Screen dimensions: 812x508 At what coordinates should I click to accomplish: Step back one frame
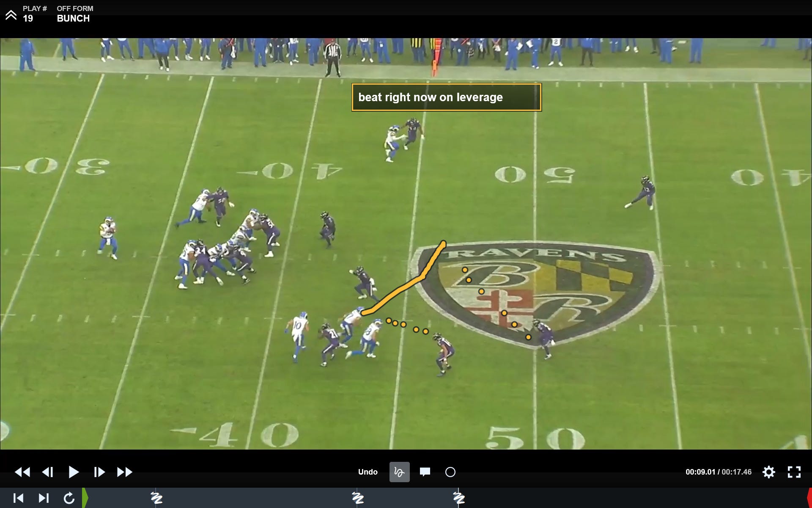[x=48, y=472]
